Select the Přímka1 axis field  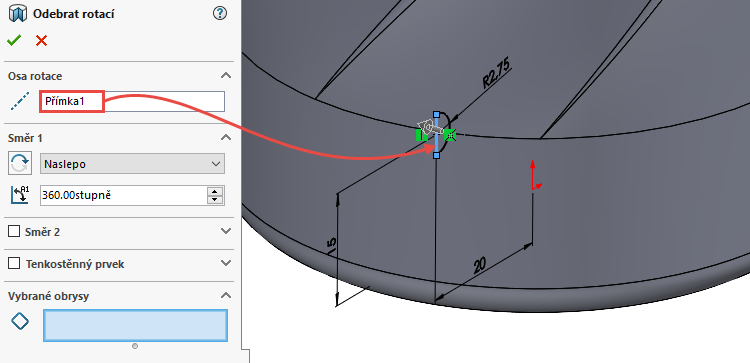pos(132,101)
